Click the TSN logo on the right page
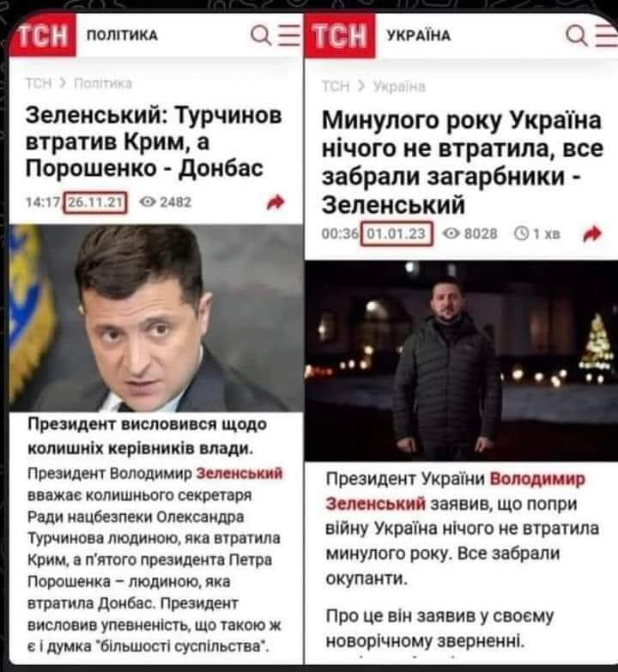This screenshot has height=672, width=618. (340, 35)
